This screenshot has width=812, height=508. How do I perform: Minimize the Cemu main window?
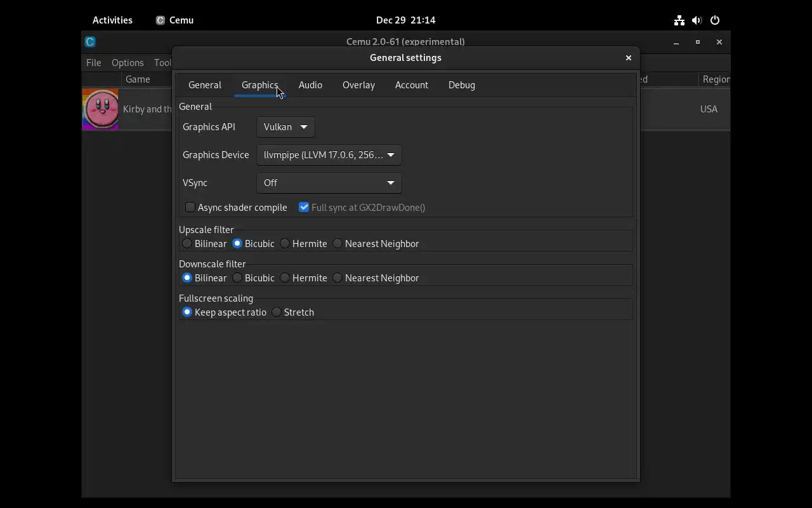(676, 42)
